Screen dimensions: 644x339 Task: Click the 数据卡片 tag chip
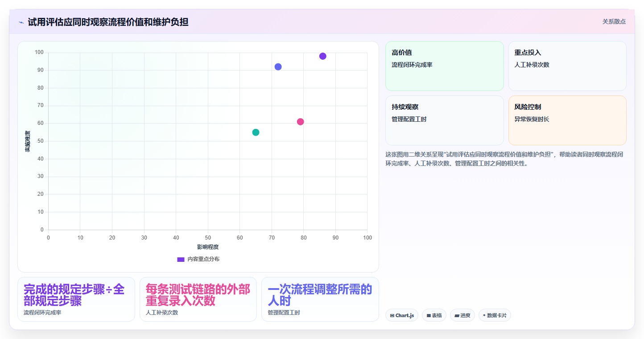tap(495, 315)
